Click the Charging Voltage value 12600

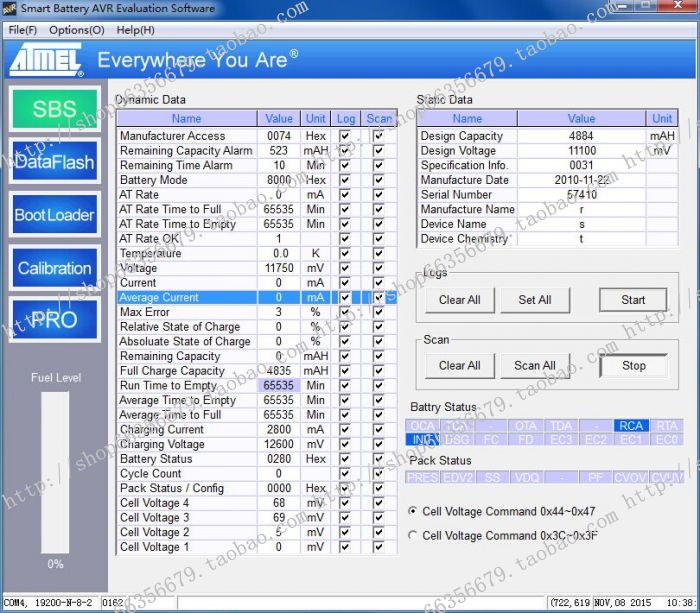tap(279, 444)
